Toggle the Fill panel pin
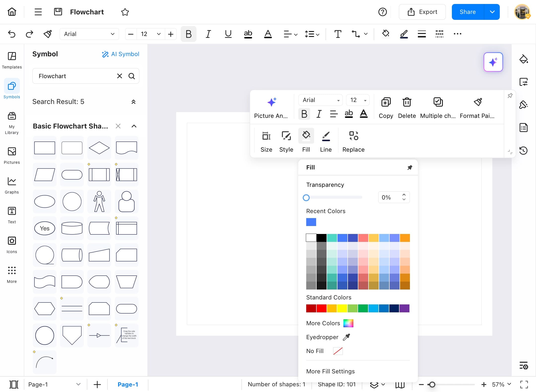Viewport: 536px width, 392px height. point(410,167)
